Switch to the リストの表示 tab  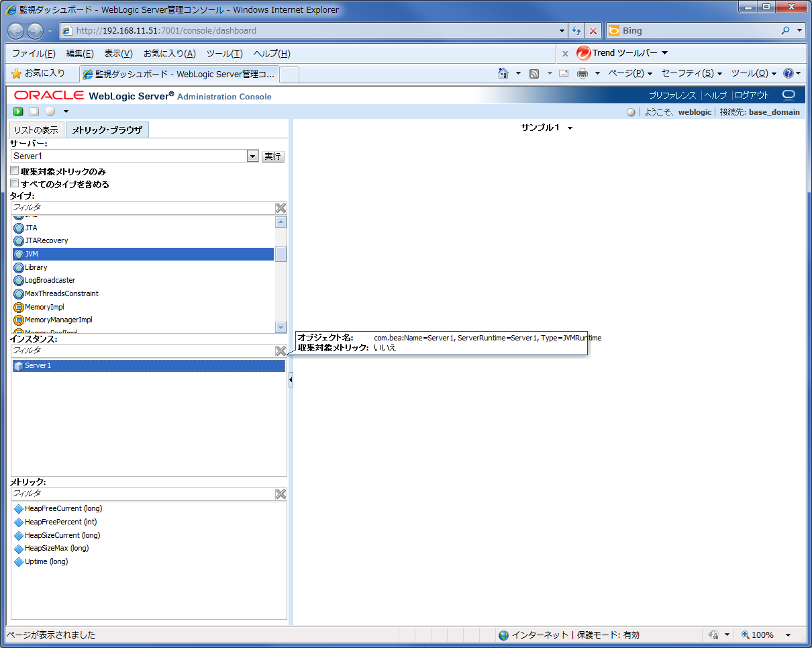coord(36,130)
